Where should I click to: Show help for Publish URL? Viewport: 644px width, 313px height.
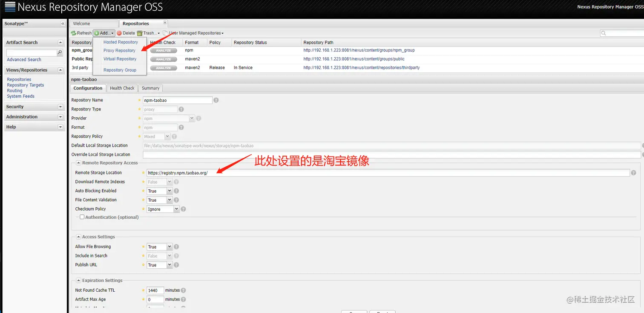click(x=176, y=265)
